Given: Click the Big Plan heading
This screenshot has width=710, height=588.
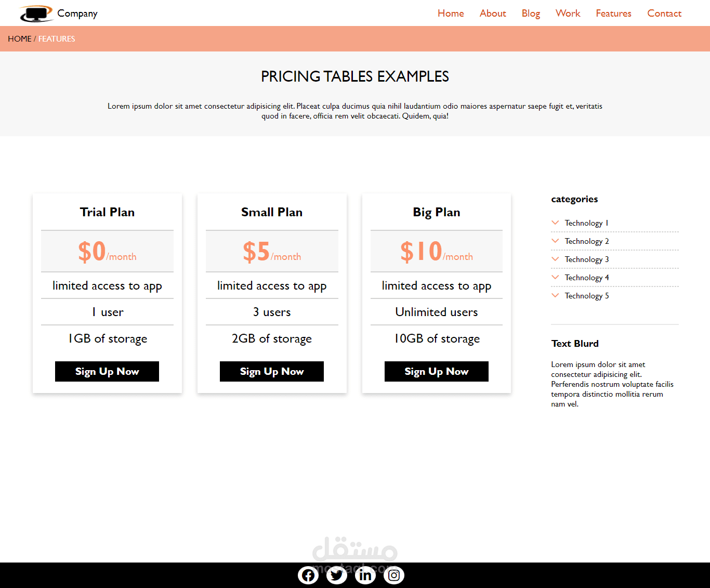Looking at the screenshot, I should (x=437, y=212).
